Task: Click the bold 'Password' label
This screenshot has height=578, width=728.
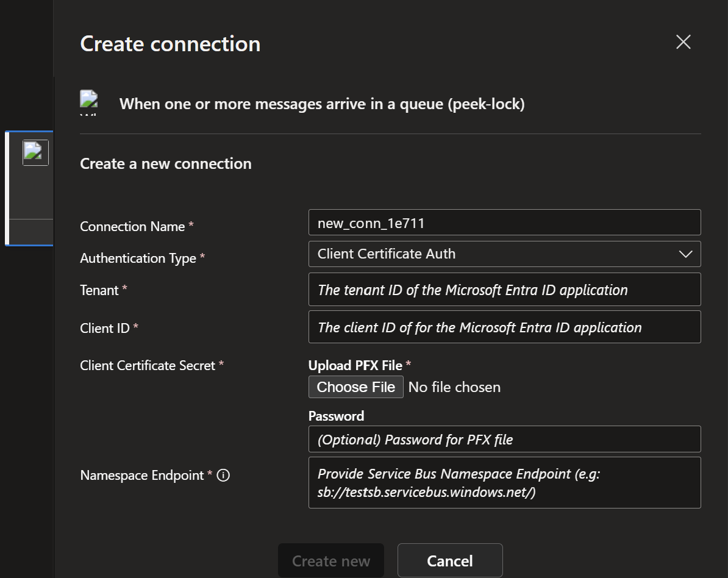Action: pos(336,416)
